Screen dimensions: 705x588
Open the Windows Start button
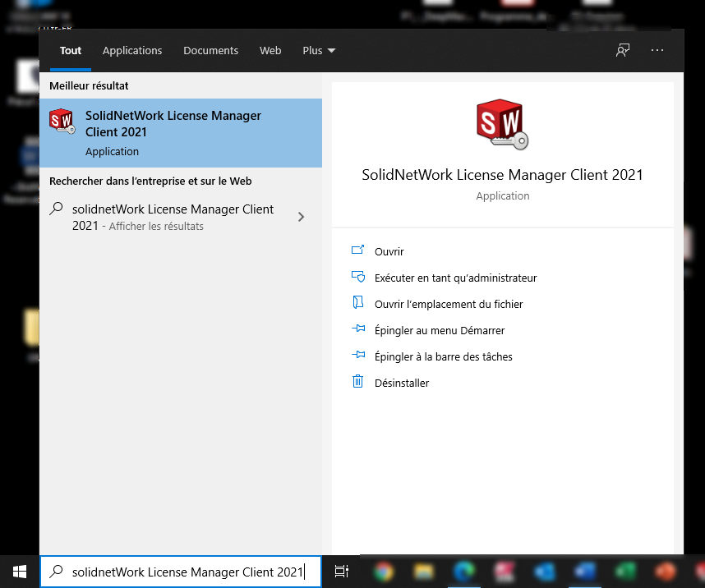[20, 572]
